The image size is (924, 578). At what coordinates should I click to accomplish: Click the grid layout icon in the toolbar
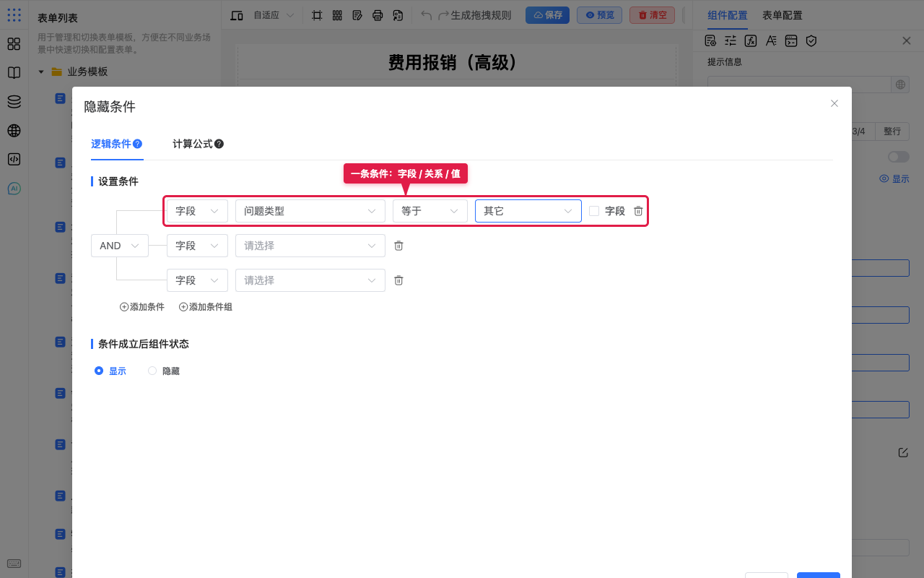click(337, 15)
